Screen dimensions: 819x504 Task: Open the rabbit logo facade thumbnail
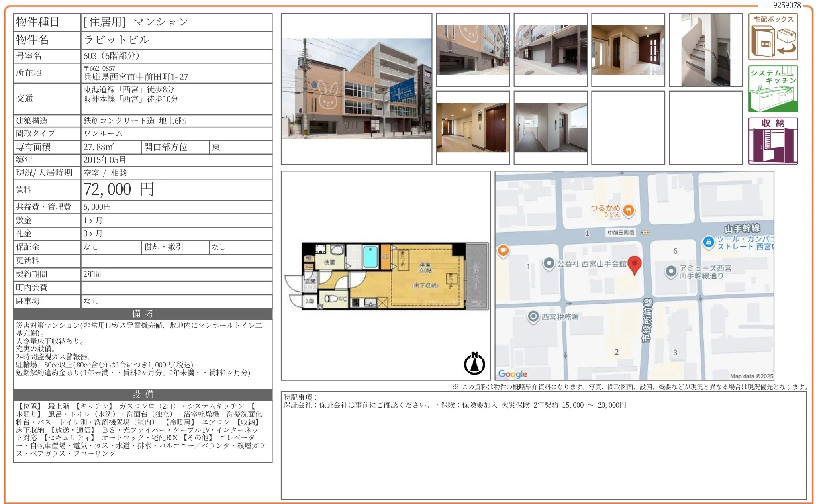473,50
